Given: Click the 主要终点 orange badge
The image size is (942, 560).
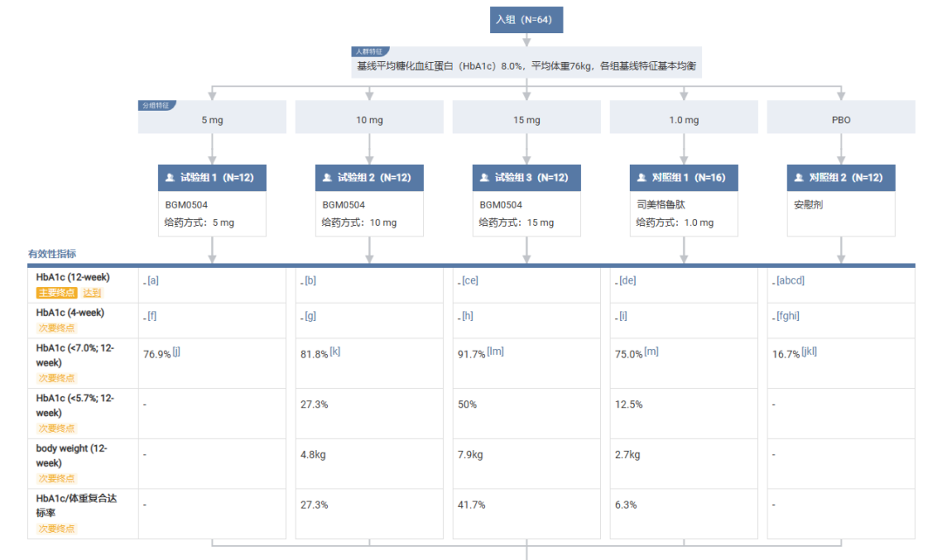Looking at the screenshot, I should [x=57, y=293].
